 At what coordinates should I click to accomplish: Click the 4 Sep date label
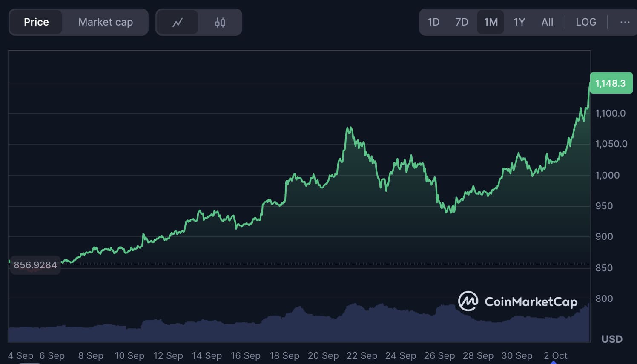[20, 355]
